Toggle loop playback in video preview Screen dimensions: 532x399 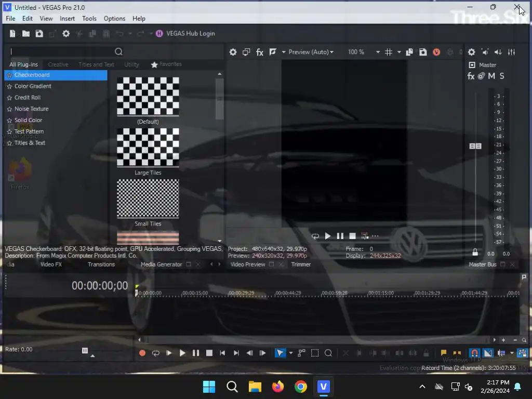[x=315, y=236]
